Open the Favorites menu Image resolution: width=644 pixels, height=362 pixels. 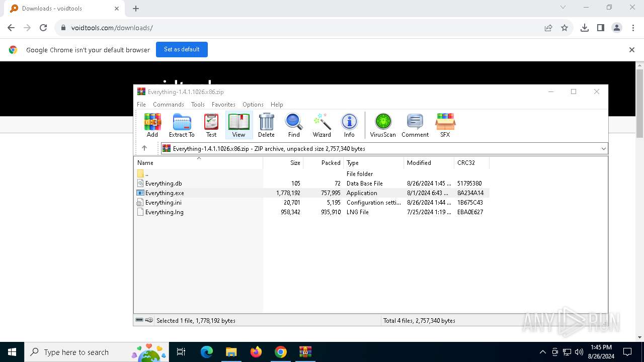pyautogui.click(x=223, y=105)
